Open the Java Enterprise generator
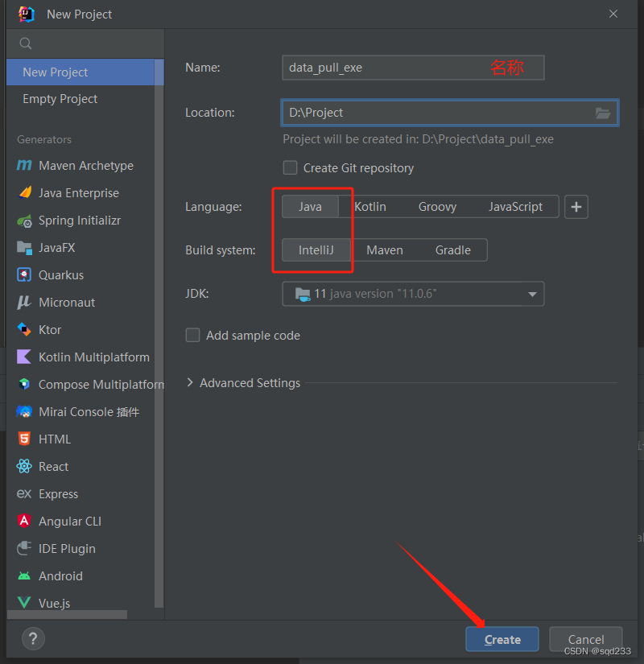The height and width of the screenshot is (664, 644). pyautogui.click(x=80, y=192)
